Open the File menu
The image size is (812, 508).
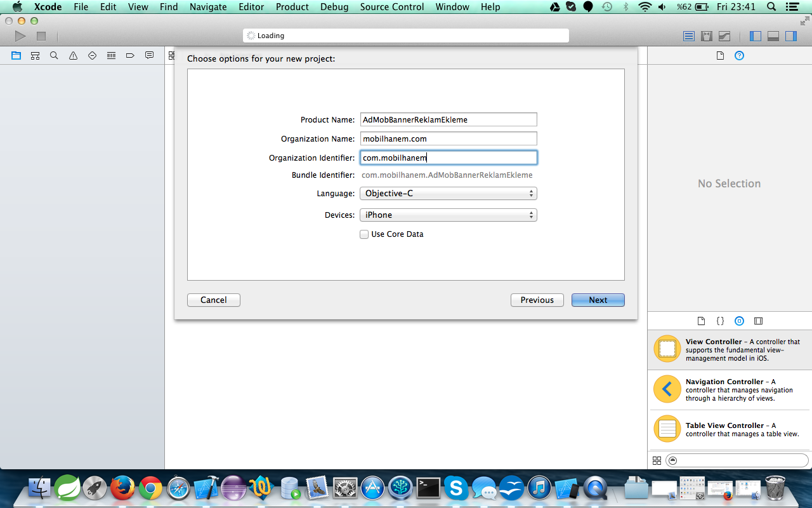pyautogui.click(x=81, y=7)
